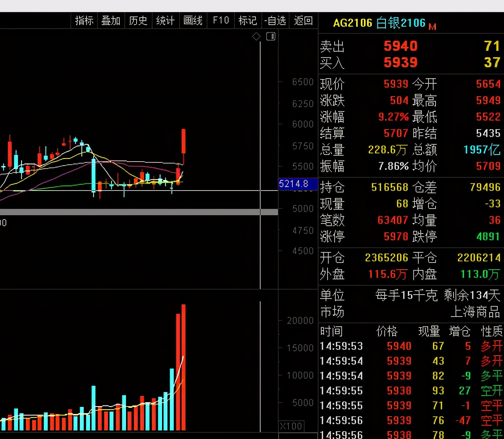Click the 买入 bid price 5939
Viewport: 504px width, 439px height.
tap(400, 63)
